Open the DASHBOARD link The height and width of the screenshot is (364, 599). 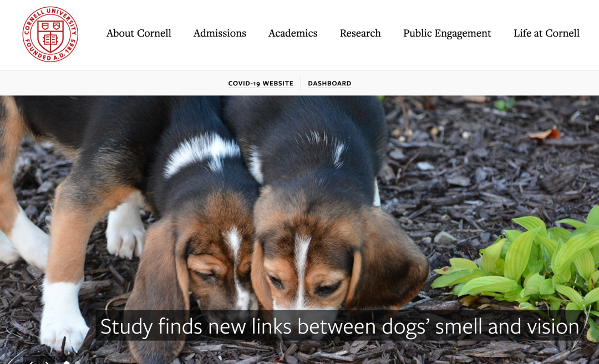coord(329,83)
